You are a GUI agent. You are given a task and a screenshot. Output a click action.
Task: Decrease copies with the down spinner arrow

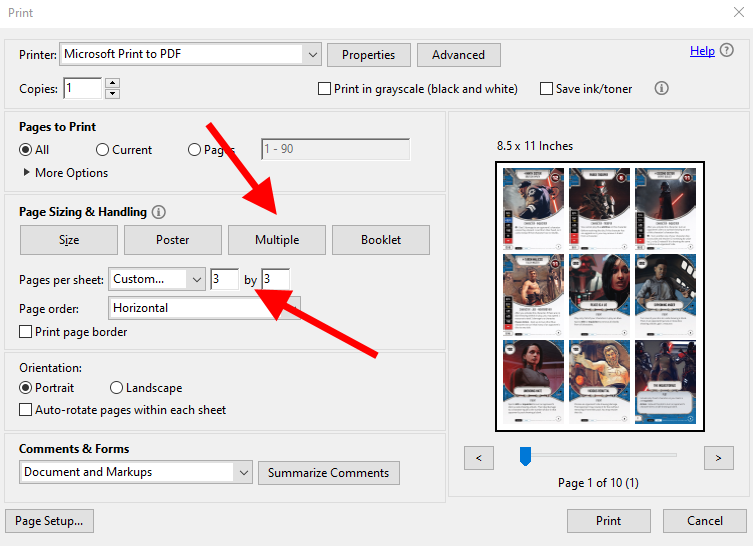coord(112,93)
